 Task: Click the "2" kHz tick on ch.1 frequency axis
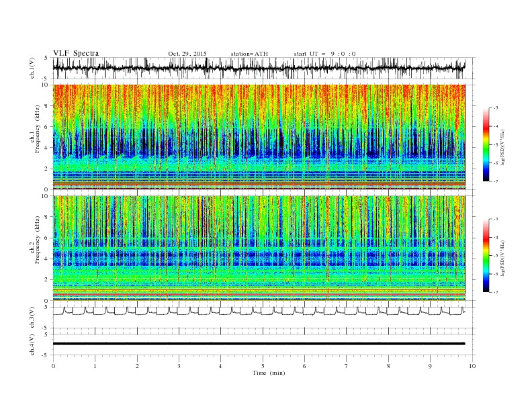[47, 169]
